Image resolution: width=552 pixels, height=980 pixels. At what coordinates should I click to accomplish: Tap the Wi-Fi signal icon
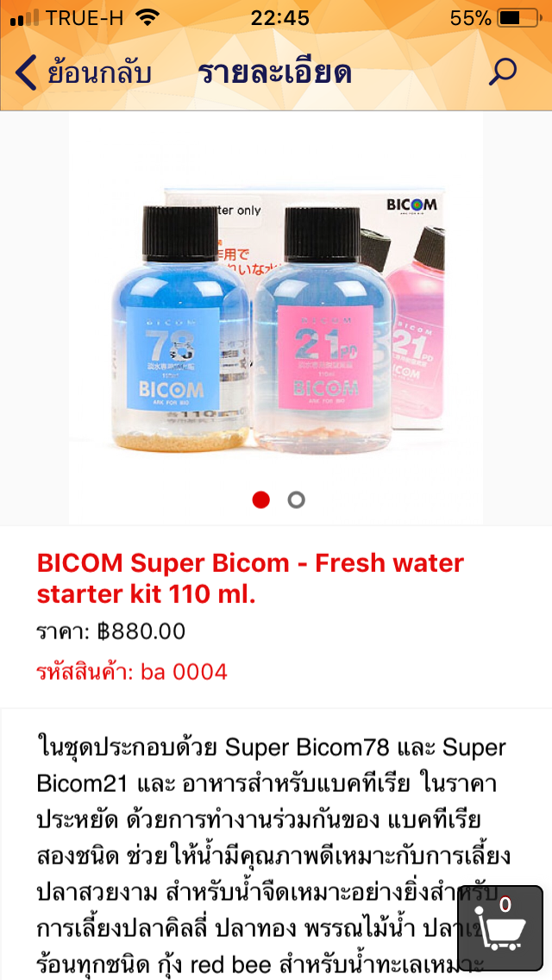pyautogui.click(x=147, y=18)
